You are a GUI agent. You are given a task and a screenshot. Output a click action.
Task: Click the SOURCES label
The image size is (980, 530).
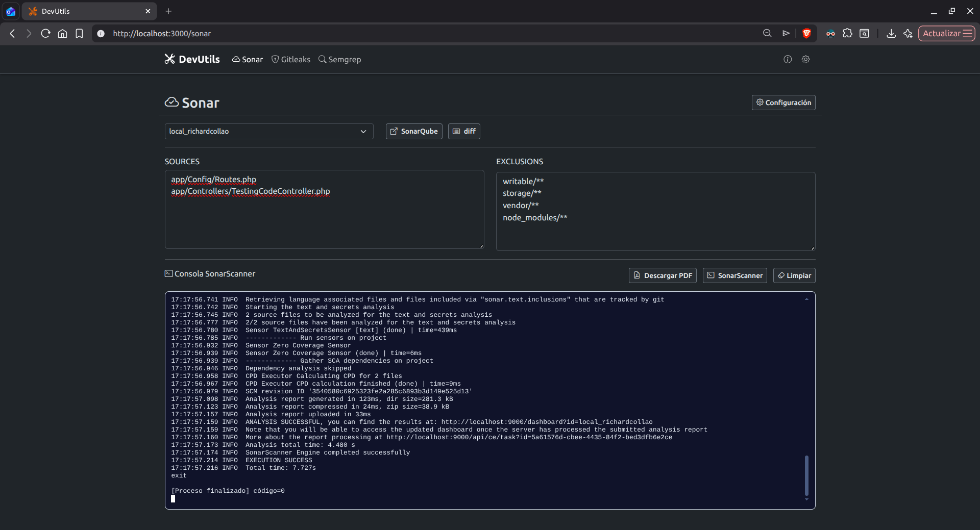[x=182, y=161]
